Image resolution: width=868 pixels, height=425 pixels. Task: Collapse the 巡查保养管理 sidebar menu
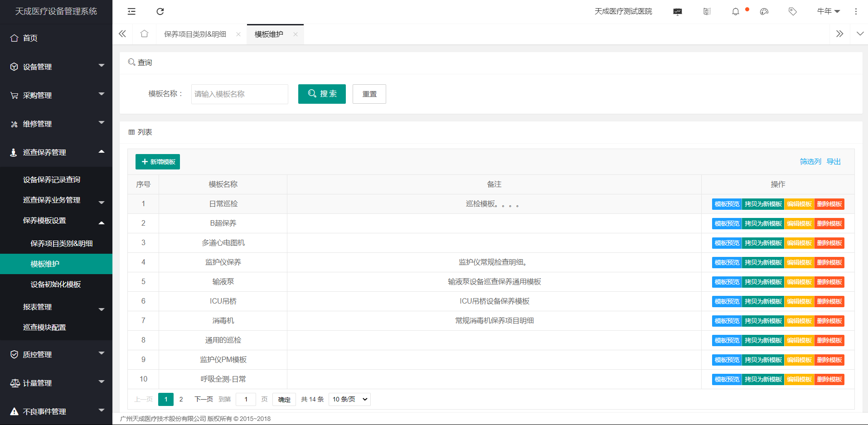click(56, 152)
